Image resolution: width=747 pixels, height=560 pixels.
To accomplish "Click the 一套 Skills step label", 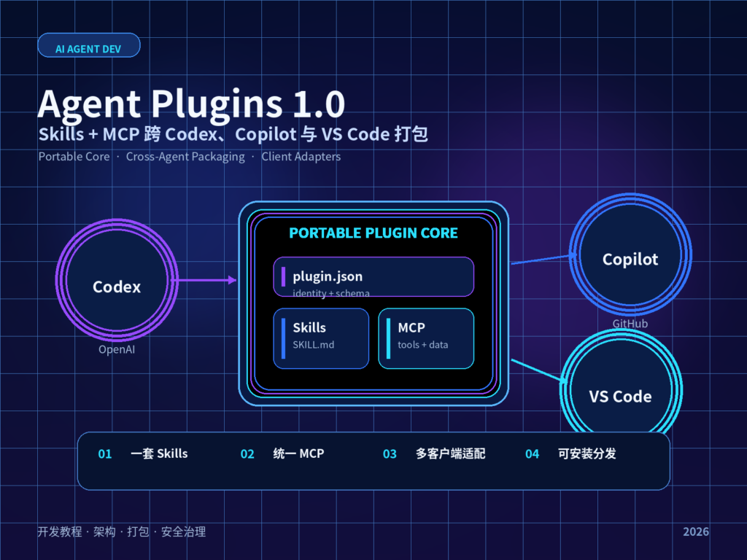I will click(159, 454).
